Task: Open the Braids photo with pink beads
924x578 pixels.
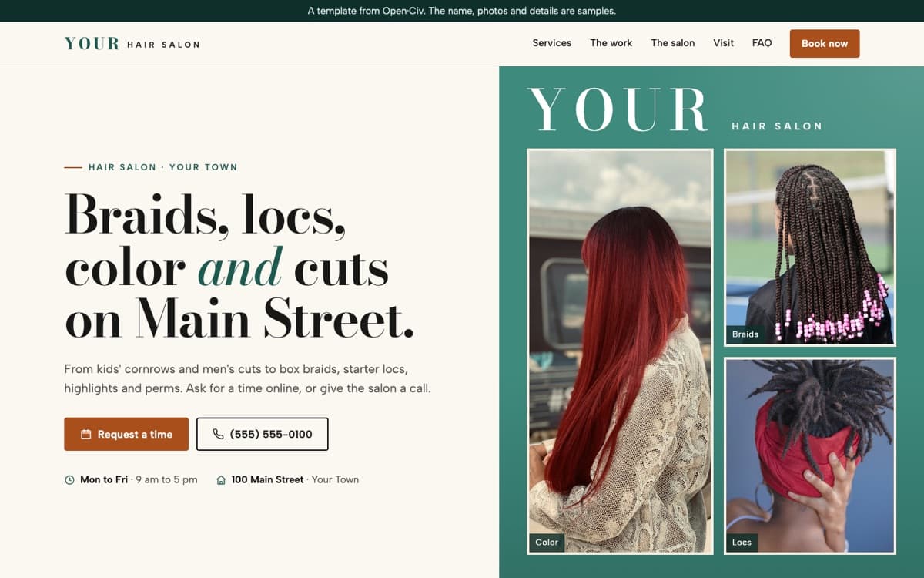Action: (x=810, y=247)
